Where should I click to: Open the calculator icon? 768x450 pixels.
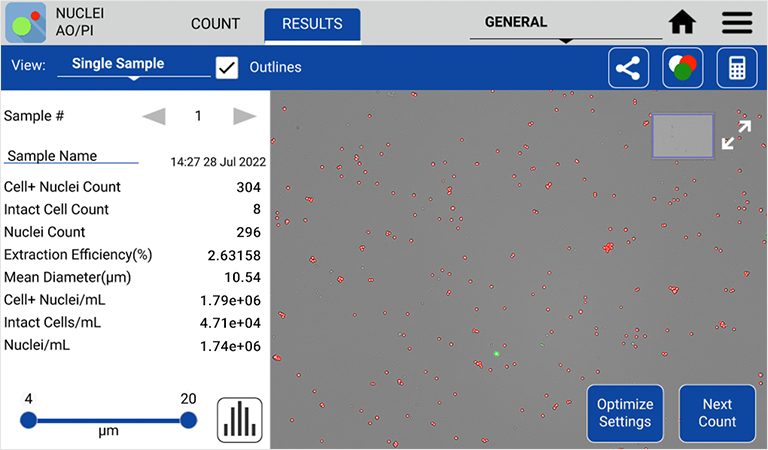(737, 68)
